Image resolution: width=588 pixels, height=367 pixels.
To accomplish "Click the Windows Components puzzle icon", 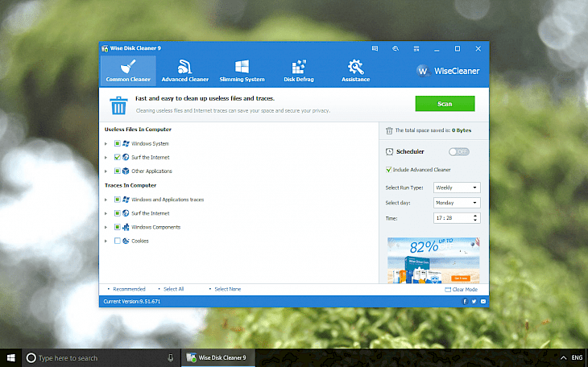I will click(x=126, y=227).
